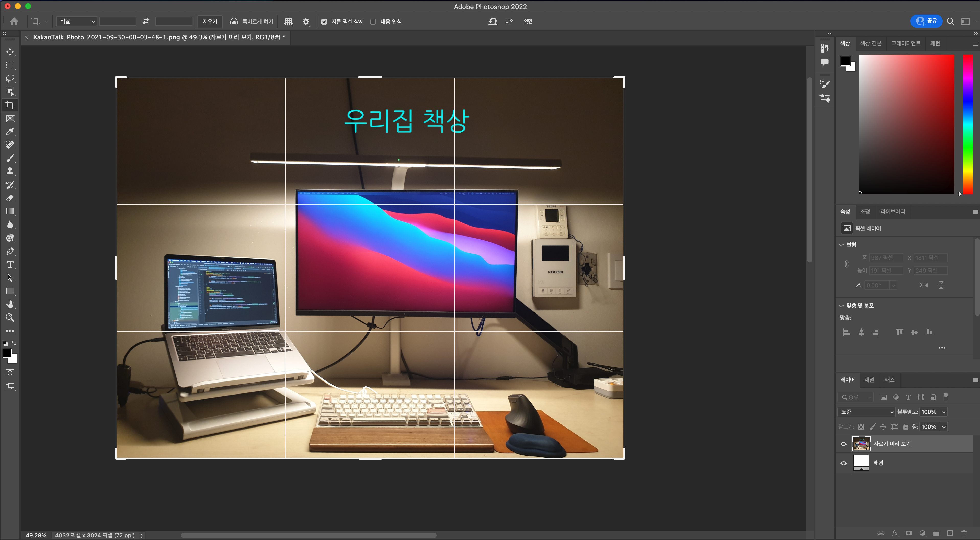Viewport: 980px width, 540px height.
Task: Uncheck 자른 픽셀 삭제 checkbox
Action: pyautogui.click(x=324, y=22)
